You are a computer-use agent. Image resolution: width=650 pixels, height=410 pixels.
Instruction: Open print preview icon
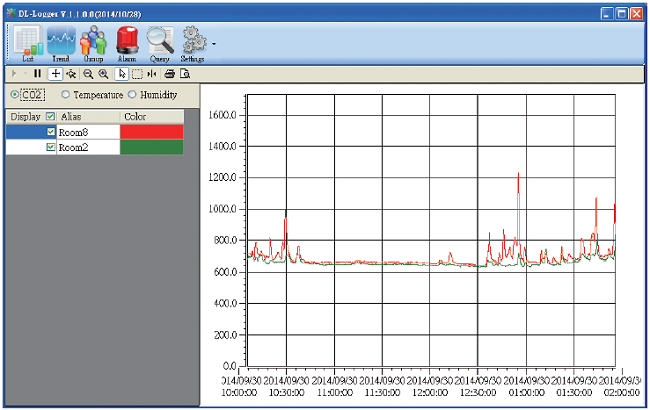185,74
